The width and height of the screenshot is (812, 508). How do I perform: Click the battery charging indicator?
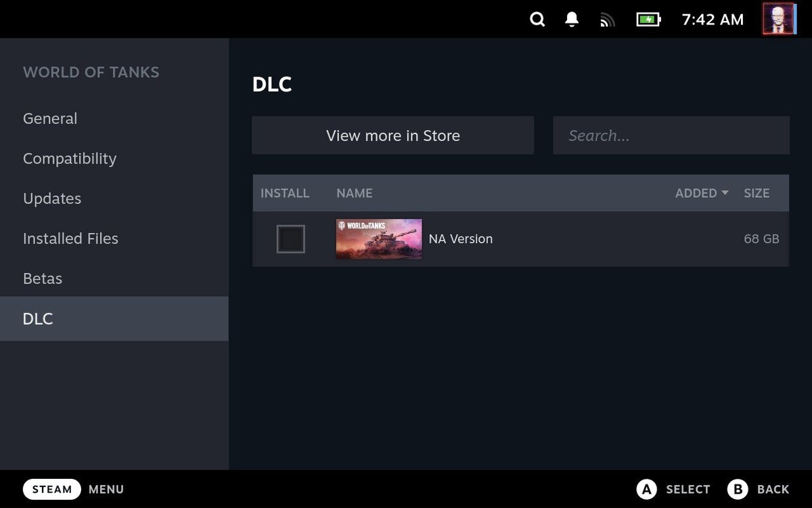tap(648, 20)
